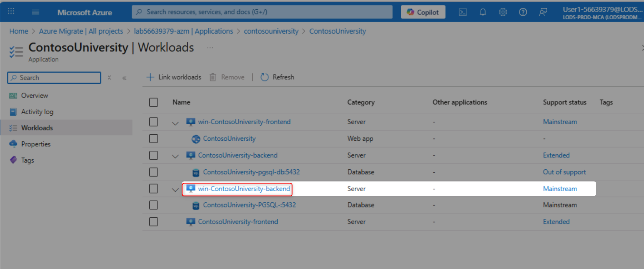Click the sidebar Search field

[54, 78]
